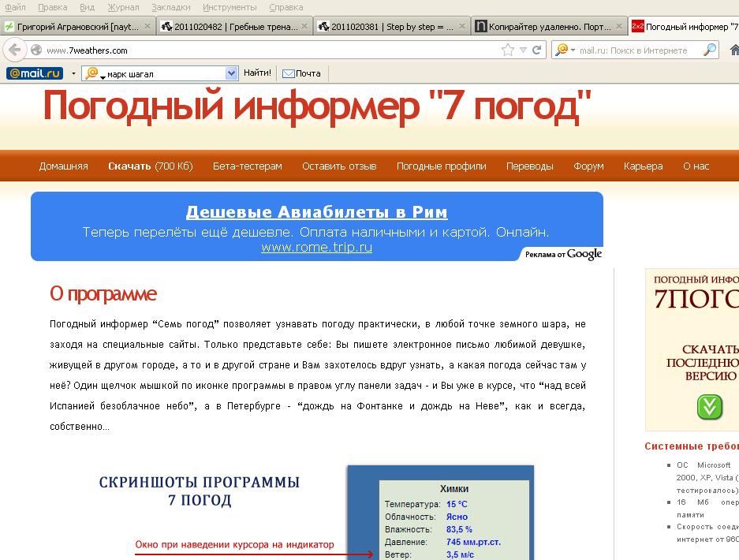
Task: Open the search engine selector dropdown
Action: (565, 50)
